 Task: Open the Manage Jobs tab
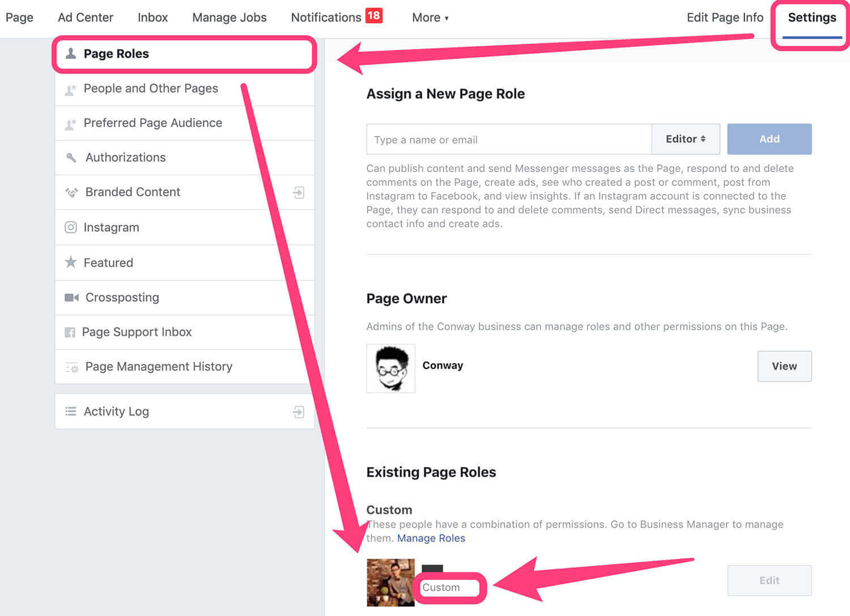[x=229, y=18]
